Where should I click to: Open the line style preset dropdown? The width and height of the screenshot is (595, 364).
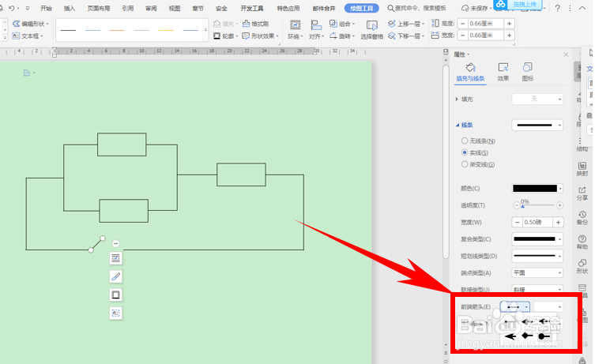[537, 125]
